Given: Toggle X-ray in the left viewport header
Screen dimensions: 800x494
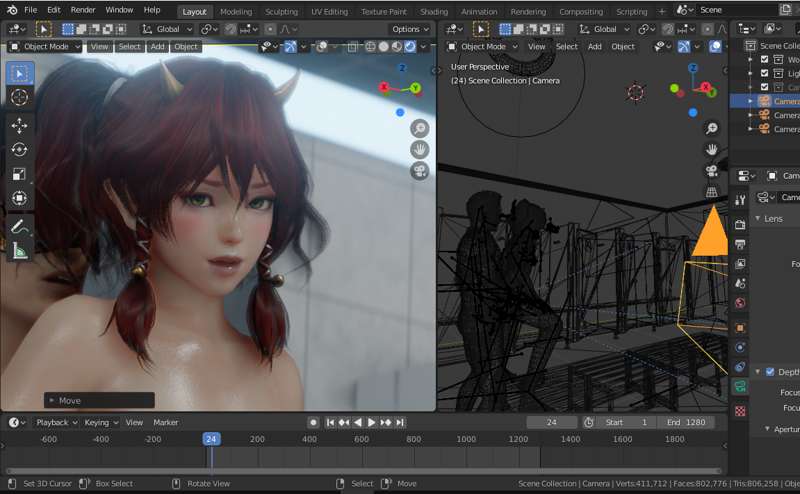Looking at the screenshot, I should coord(353,47).
